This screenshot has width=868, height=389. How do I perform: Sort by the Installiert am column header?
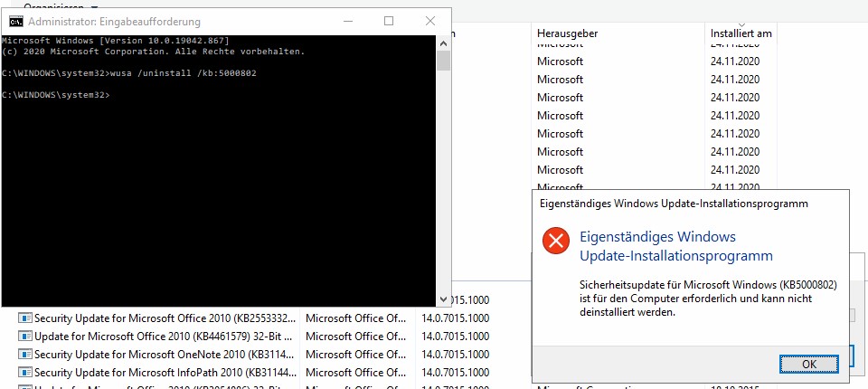coord(741,33)
